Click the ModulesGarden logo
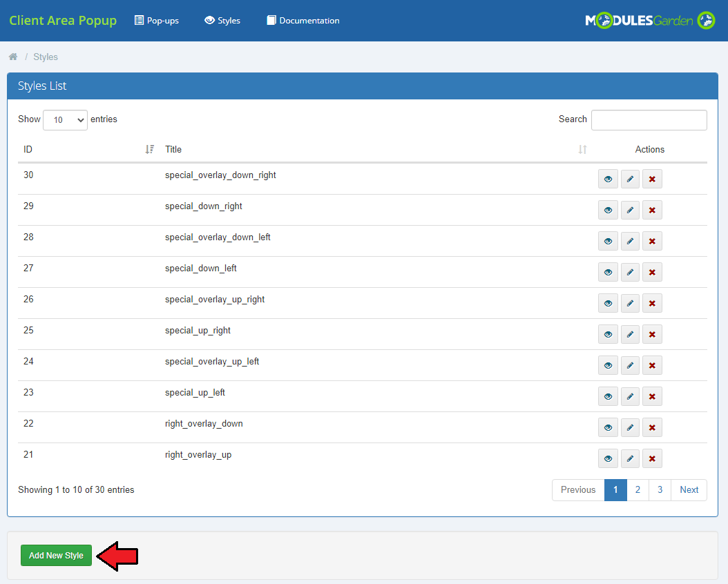The image size is (728, 584). [650, 21]
